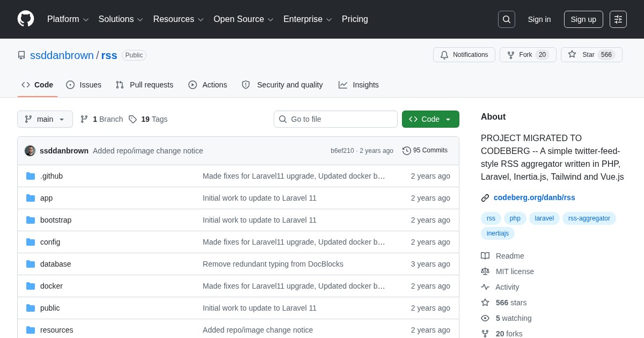Click the .github folder icon
This screenshot has width=644, height=338.
(x=31, y=176)
